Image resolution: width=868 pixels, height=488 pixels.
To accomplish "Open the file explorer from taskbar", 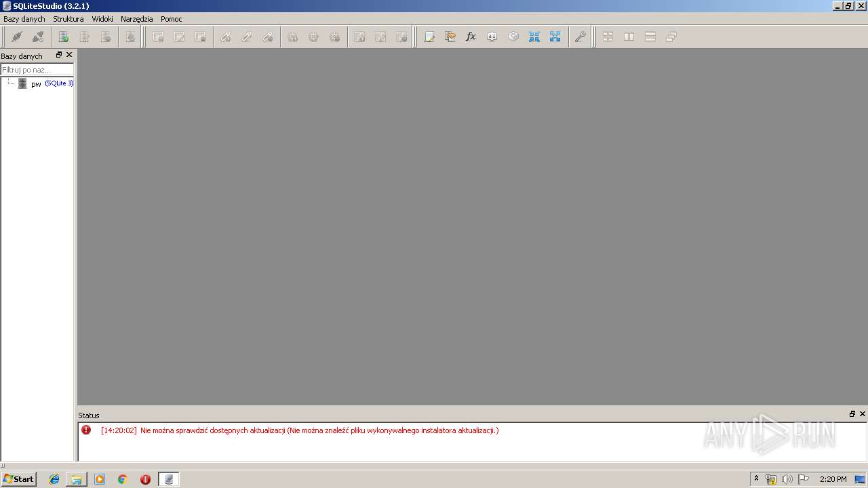I will click(77, 479).
